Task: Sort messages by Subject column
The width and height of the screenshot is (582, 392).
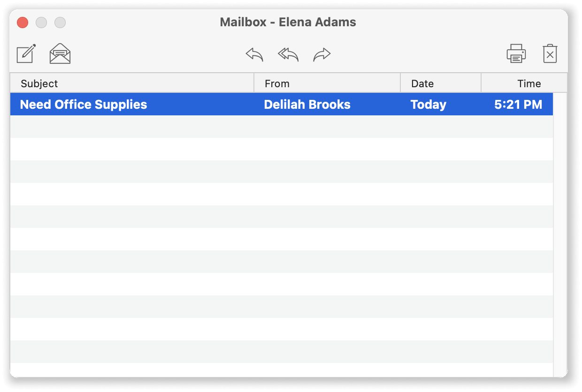Action: (132, 83)
